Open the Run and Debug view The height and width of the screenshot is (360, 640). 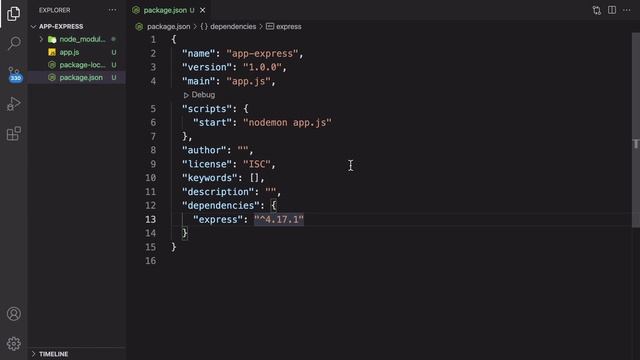pos(13,104)
